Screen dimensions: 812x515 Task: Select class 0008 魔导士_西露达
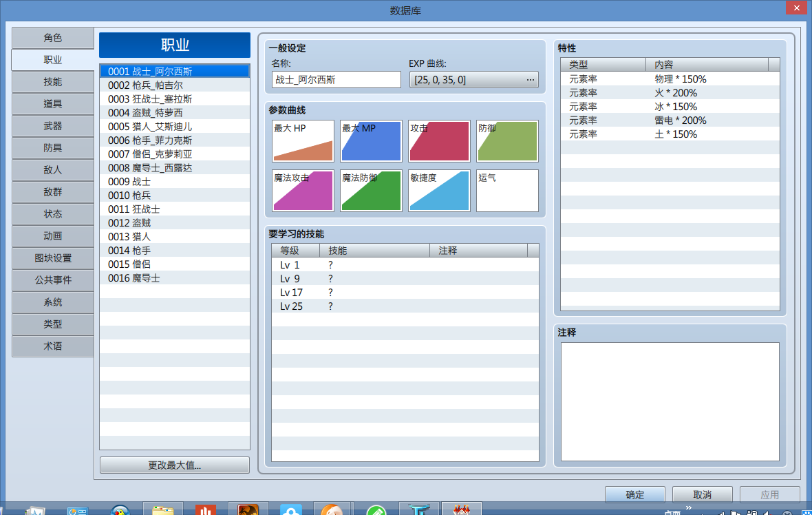tap(175, 168)
